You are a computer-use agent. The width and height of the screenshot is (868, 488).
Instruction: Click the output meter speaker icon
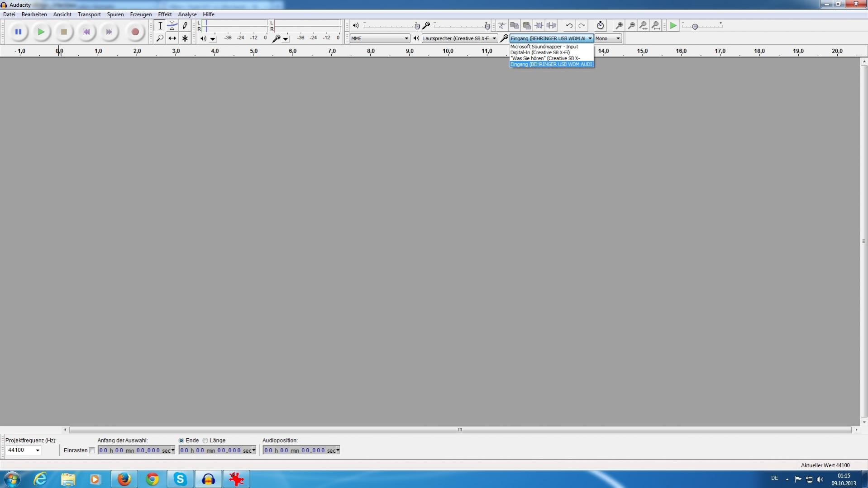point(203,39)
